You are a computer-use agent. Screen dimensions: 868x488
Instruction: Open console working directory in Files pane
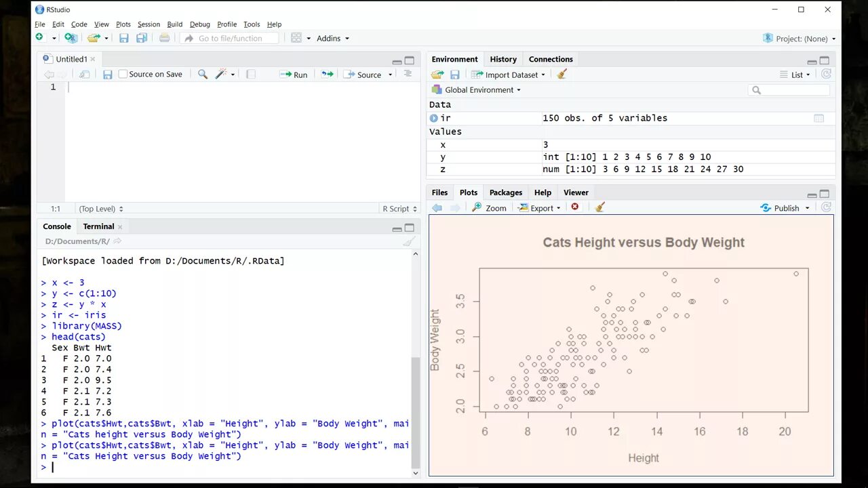pos(117,241)
